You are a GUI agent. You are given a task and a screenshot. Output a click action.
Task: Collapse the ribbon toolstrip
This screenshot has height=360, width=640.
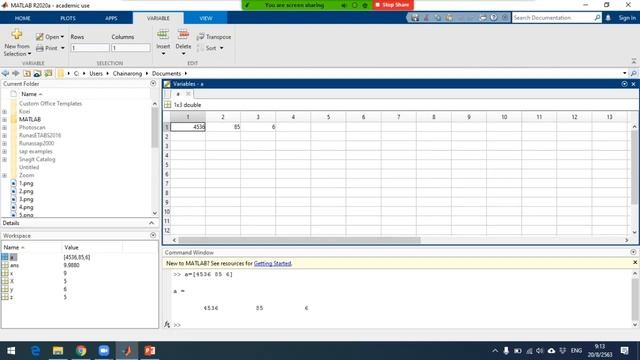[x=634, y=61]
